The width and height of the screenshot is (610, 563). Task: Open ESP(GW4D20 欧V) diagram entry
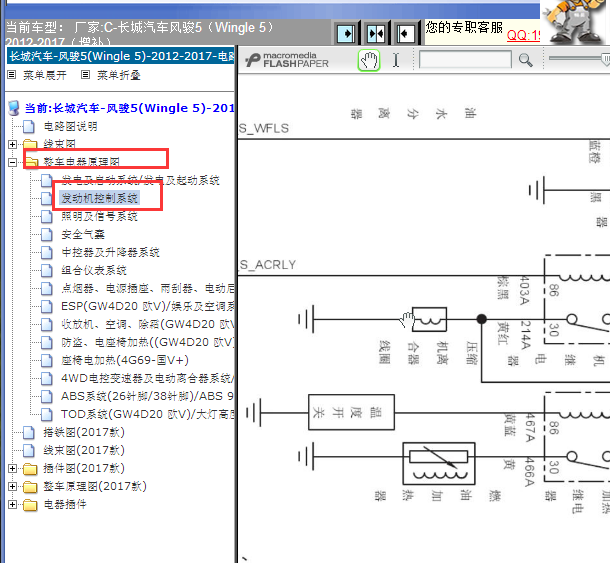148,306
